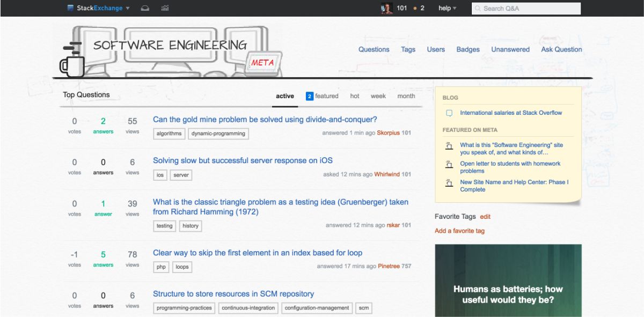Switch to the hot tab

[x=355, y=97]
